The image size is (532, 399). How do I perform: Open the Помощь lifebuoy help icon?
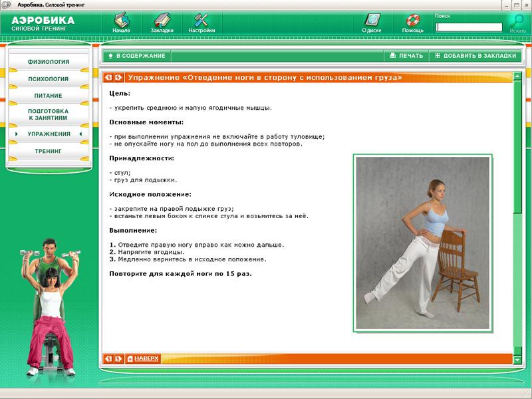pos(412,20)
